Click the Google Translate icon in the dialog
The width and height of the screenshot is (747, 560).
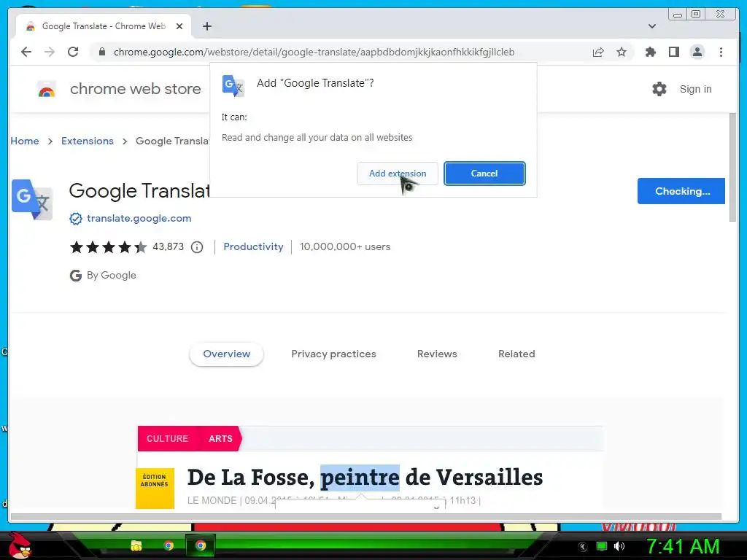[233, 86]
